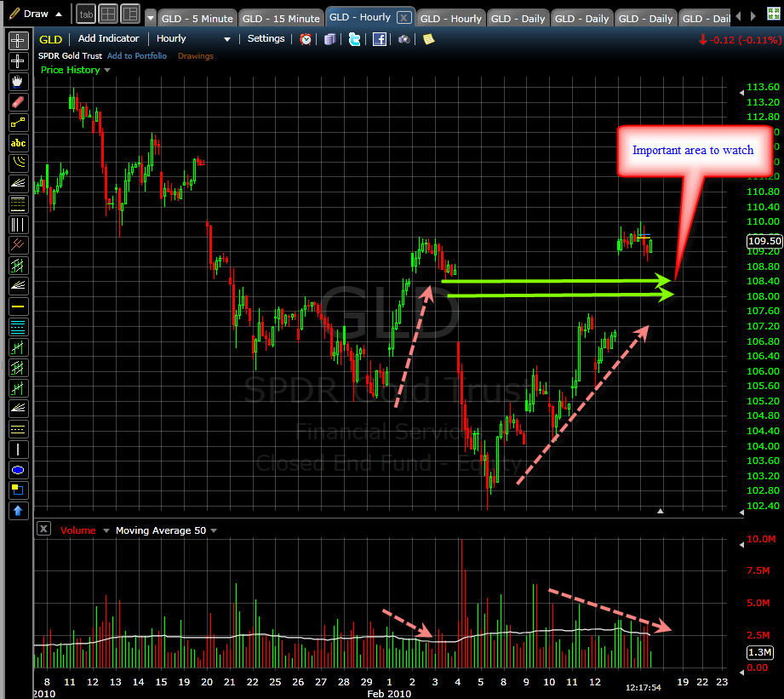This screenshot has height=699, width=784.
Task: Open the Hourly timeframe dropdown
Action: click(227, 39)
